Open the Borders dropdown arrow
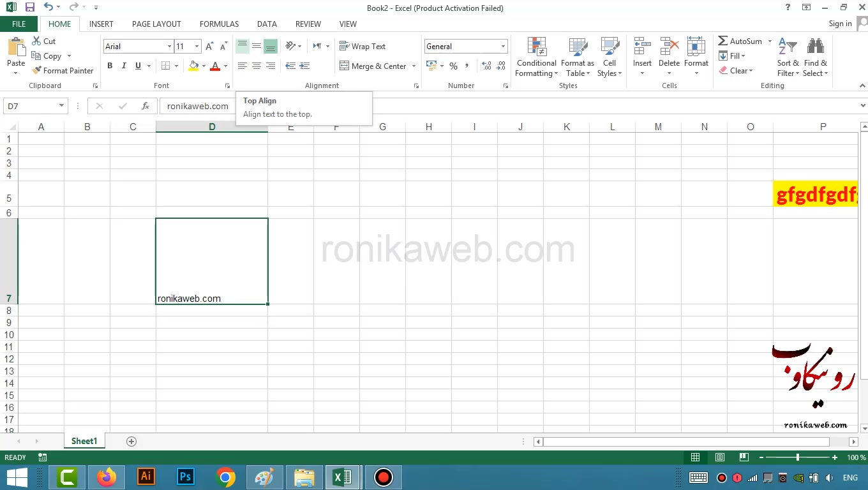The height and width of the screenshot is (490, 868). (176, 66)
